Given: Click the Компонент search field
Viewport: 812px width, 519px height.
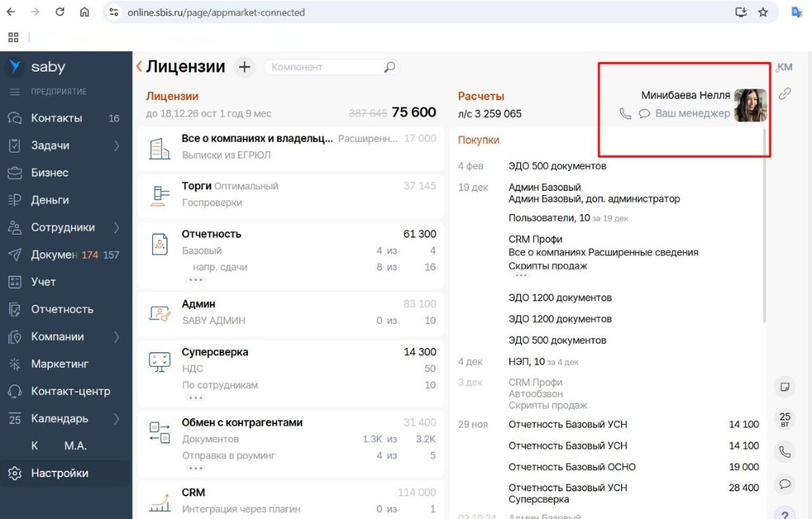Looking at the screenshot, I should click(x=326, y=67).
